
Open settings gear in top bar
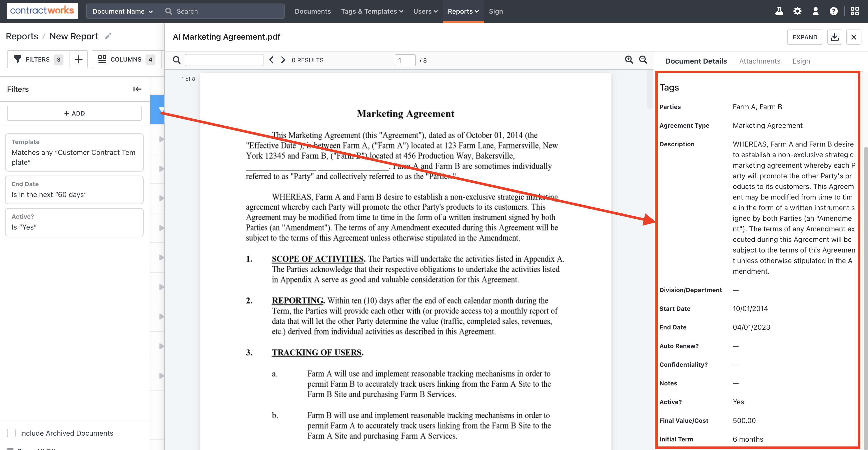(x=797, y=11)
